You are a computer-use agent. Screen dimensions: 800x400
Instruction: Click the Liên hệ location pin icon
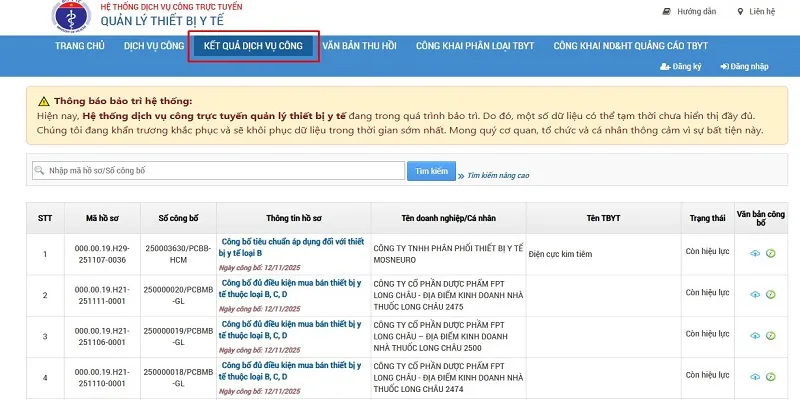click(x=740, y=12)
